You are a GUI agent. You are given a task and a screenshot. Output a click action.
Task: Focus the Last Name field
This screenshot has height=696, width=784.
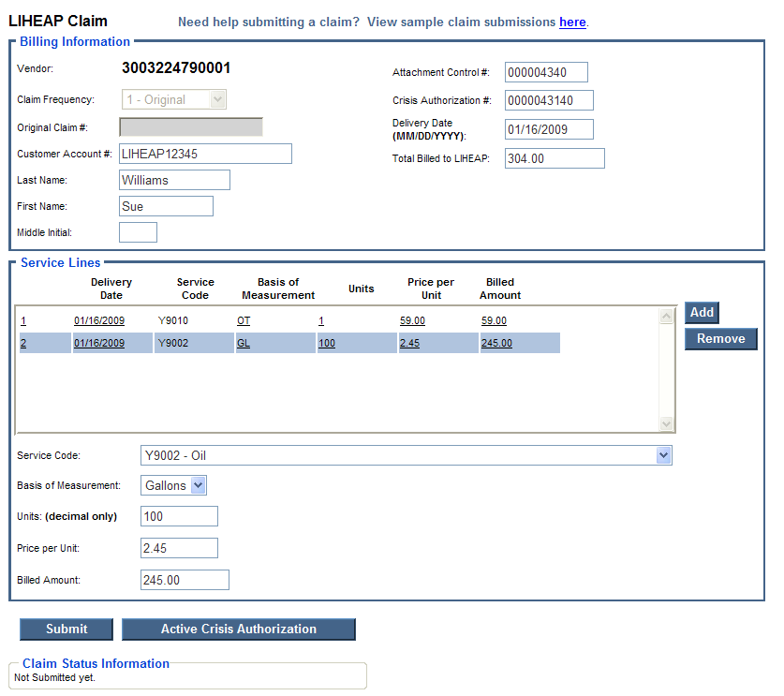pos(174,180)
